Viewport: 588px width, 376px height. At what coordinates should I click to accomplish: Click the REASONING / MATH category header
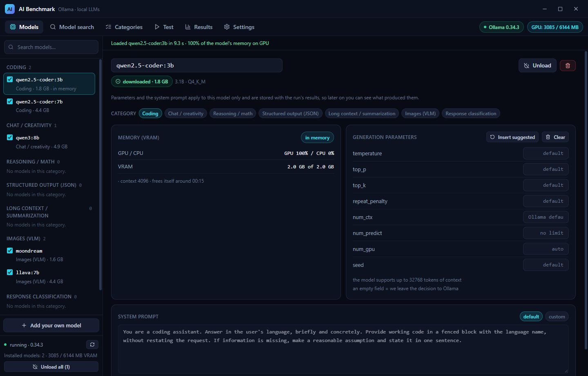(x=31, y=162)
